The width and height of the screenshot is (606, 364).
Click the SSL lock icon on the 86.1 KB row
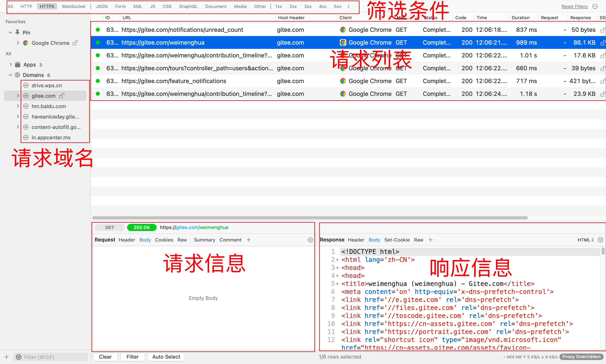603,43
